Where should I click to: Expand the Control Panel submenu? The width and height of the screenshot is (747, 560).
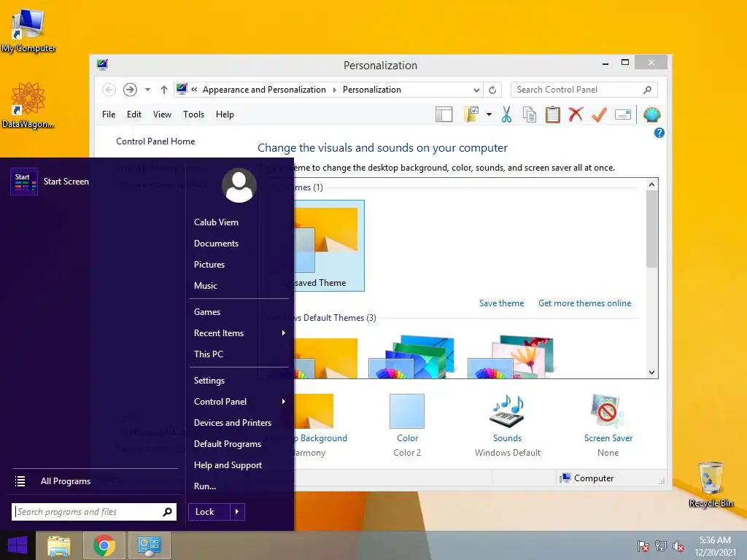click(284, 402)
